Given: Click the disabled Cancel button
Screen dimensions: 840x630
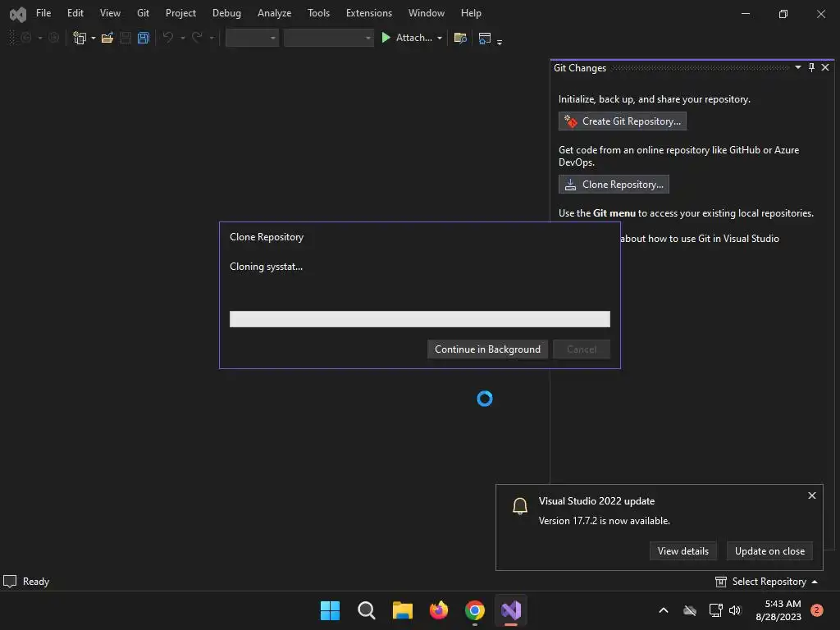Looking at the screenshot, I should coord(582,349).
